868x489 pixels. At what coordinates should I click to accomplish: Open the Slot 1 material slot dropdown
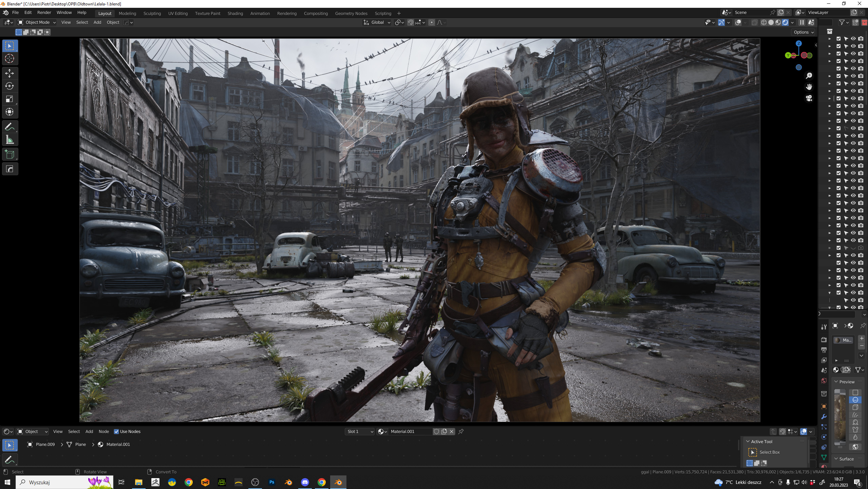[360, 432]
